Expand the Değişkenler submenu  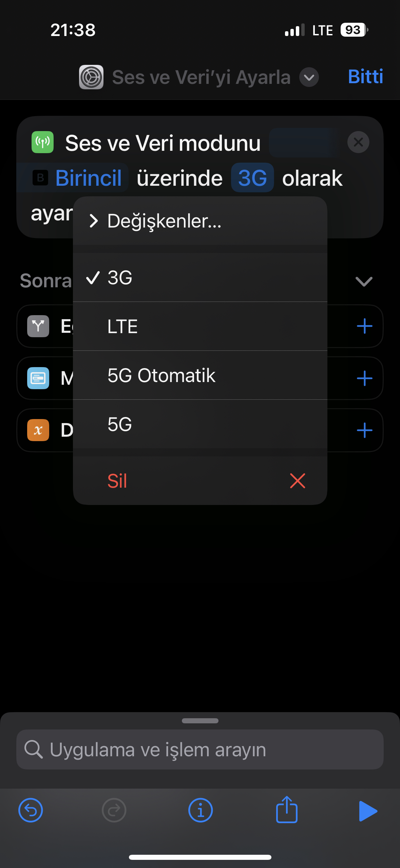point(200,221)
